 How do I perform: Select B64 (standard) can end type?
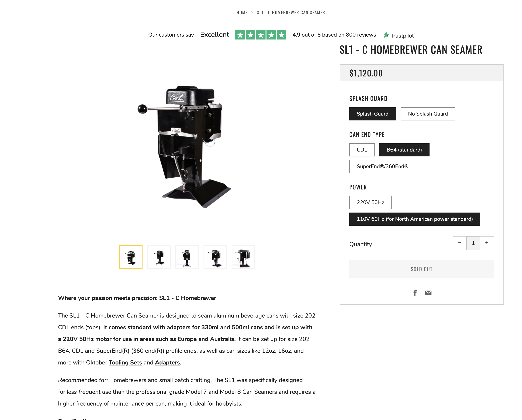pyautogui.click(x=404, y=150)
